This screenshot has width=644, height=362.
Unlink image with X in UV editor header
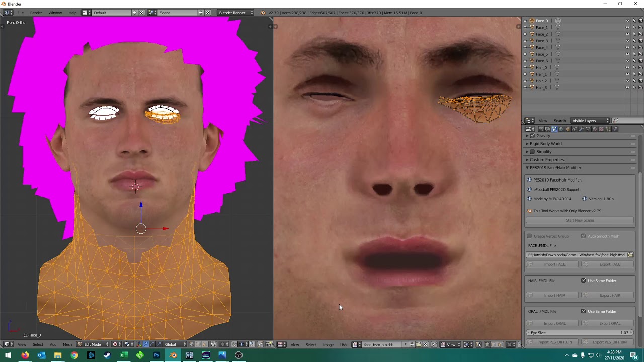pyautogui.click(x=425, y=344)
